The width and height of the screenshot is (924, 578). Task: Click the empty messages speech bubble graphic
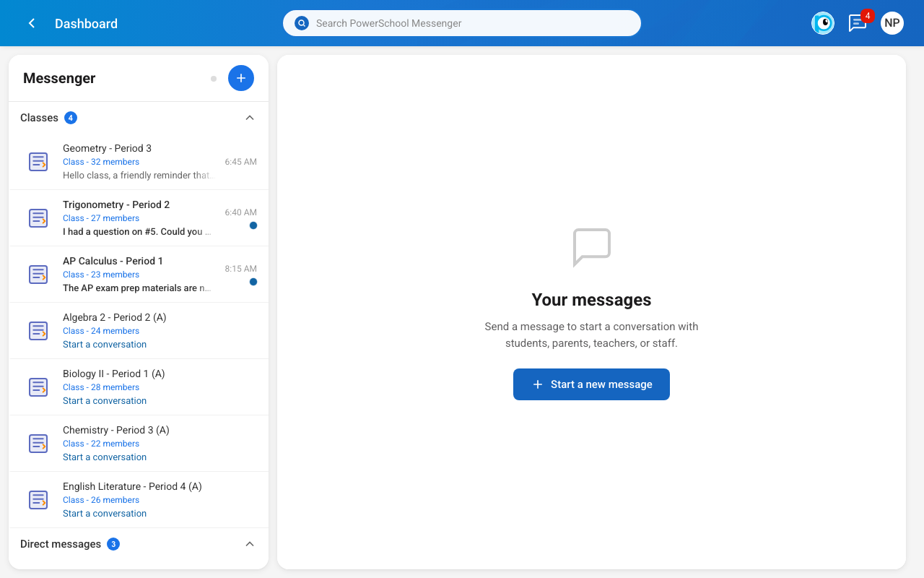pos(591,247)
